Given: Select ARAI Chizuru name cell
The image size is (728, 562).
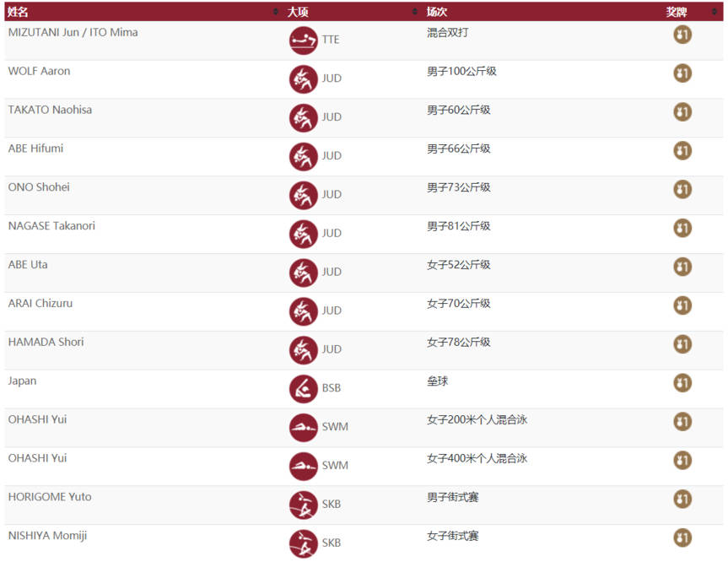Looking at the screenshot, I should point(40,303).
